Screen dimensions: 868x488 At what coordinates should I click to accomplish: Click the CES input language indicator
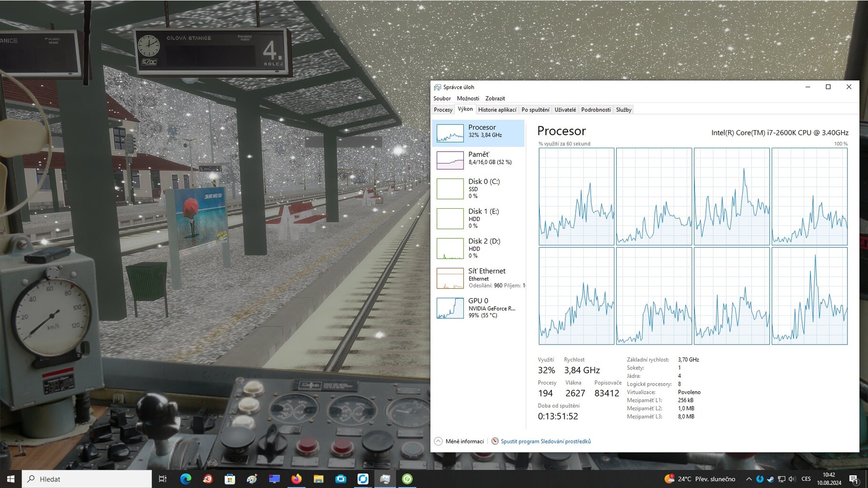click(x=806, y=479)
